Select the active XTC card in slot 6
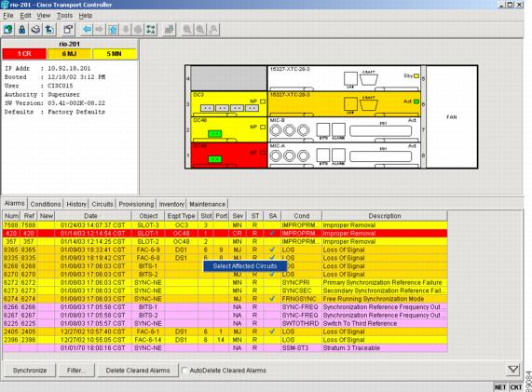This screenshot has width=532, height=392. (x=344, y=104)
